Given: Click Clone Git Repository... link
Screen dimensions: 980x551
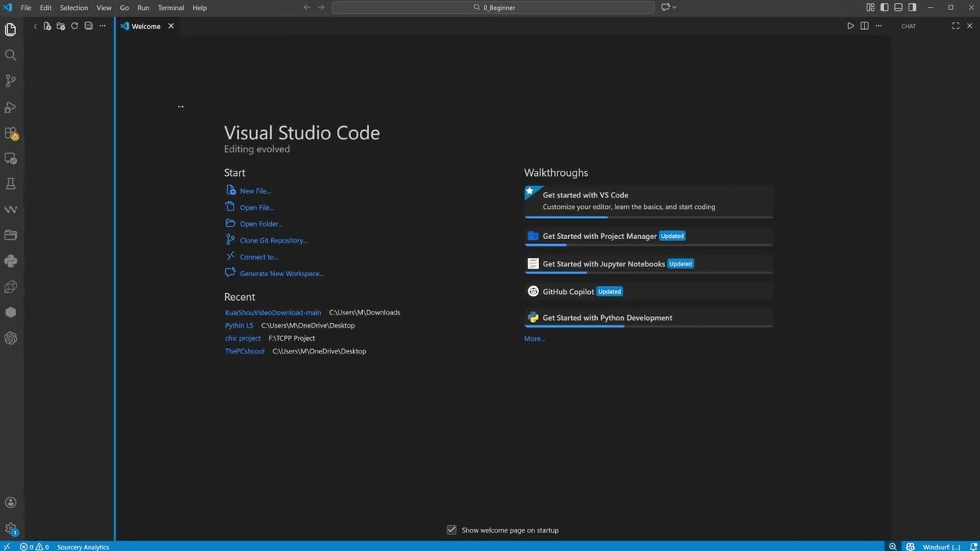Looking at the screenshot, I should pyautogui.click(x=273, y=240).
